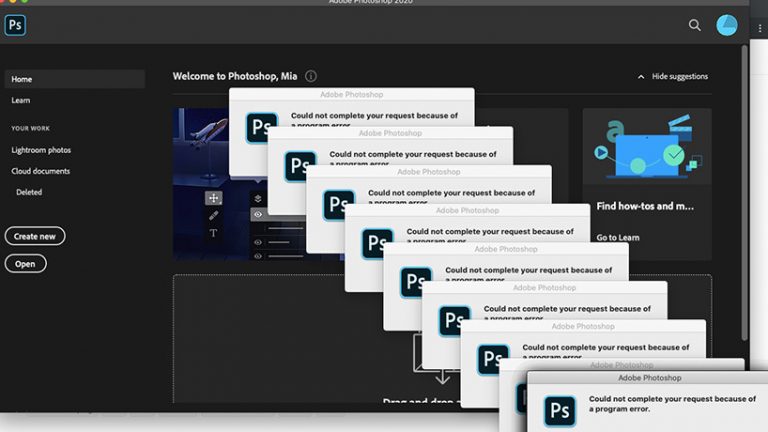
Task: Click the Photoshop Ps logo in header
Action: point(15,25)
